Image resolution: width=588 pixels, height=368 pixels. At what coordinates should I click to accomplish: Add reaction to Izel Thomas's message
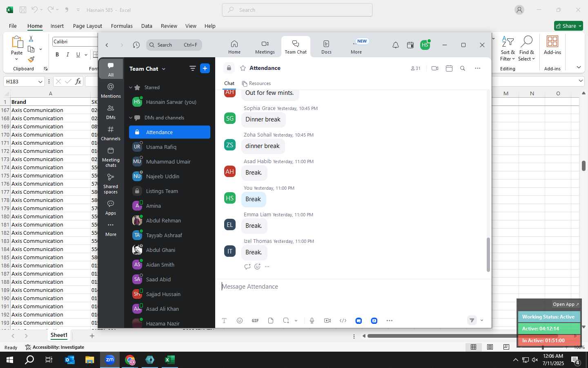[x=257, y=267]
